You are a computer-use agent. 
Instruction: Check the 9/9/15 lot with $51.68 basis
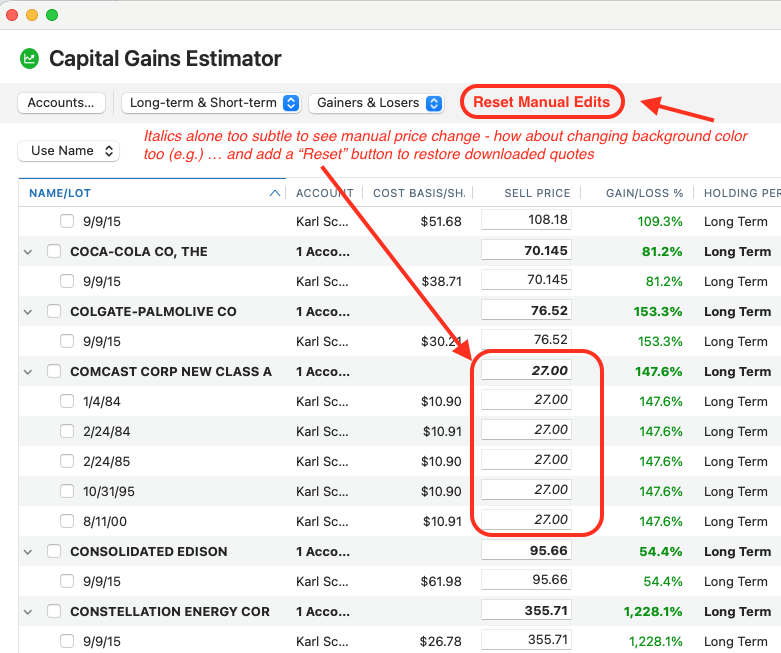[67, 221]
